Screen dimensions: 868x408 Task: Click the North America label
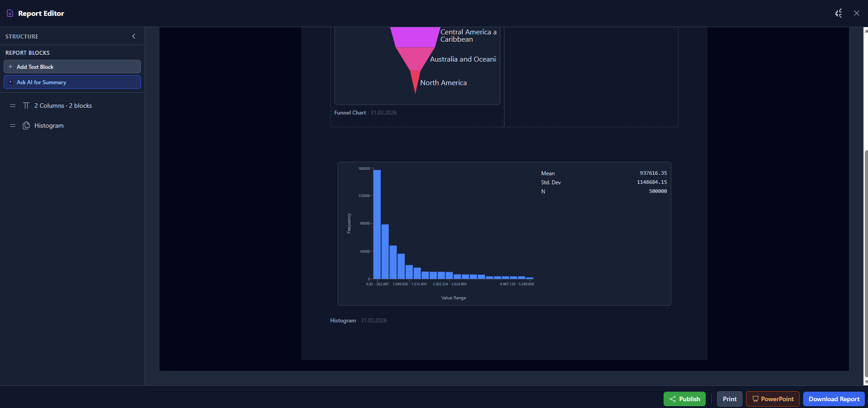pos(443,83)
